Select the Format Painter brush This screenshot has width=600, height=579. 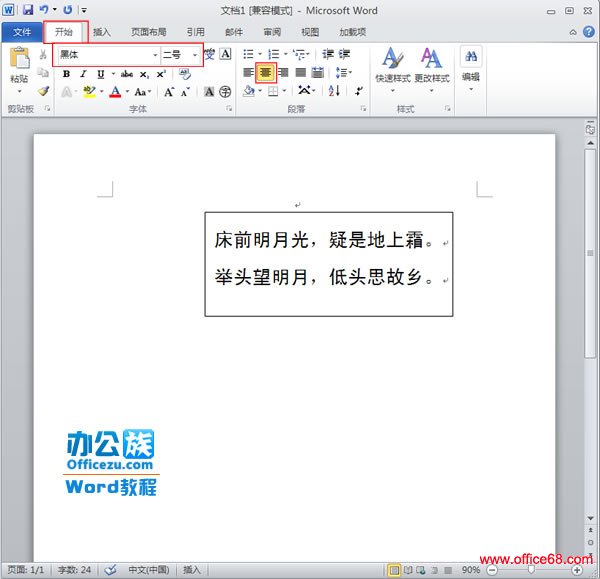43,91
